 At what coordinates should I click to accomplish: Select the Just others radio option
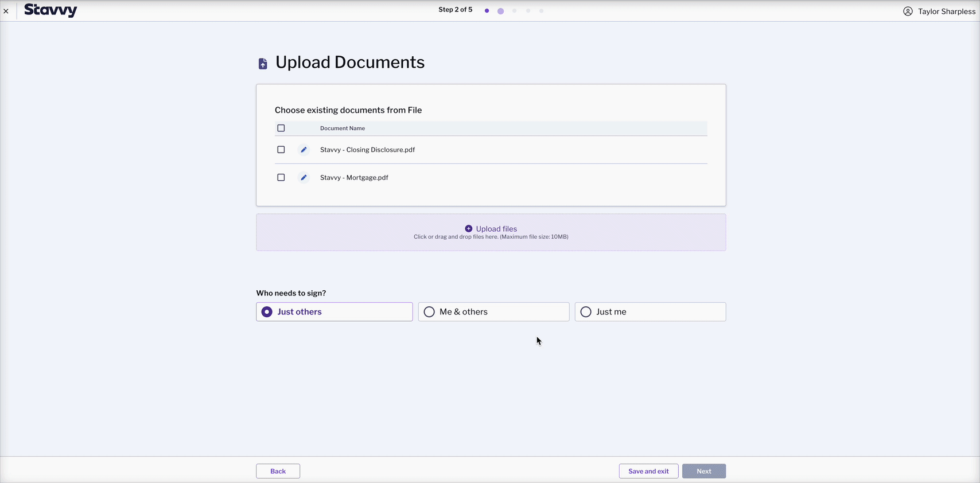(335, 311)
